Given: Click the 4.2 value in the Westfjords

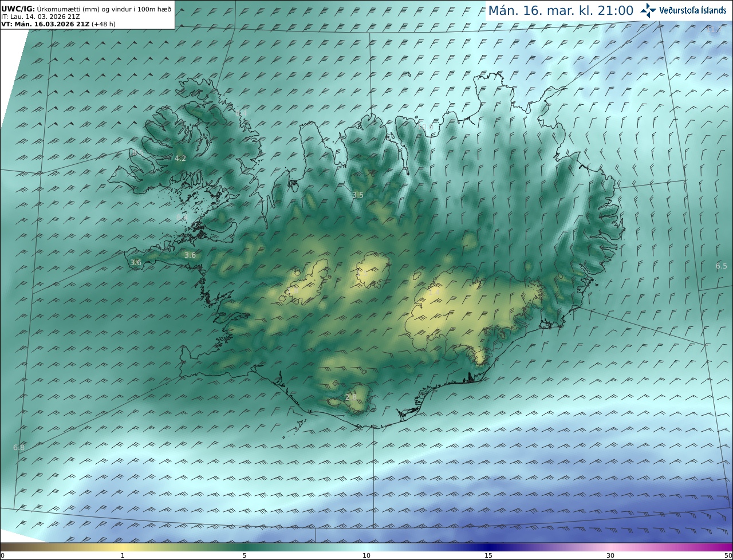Looking at the screenshot, I should [180, 159].
